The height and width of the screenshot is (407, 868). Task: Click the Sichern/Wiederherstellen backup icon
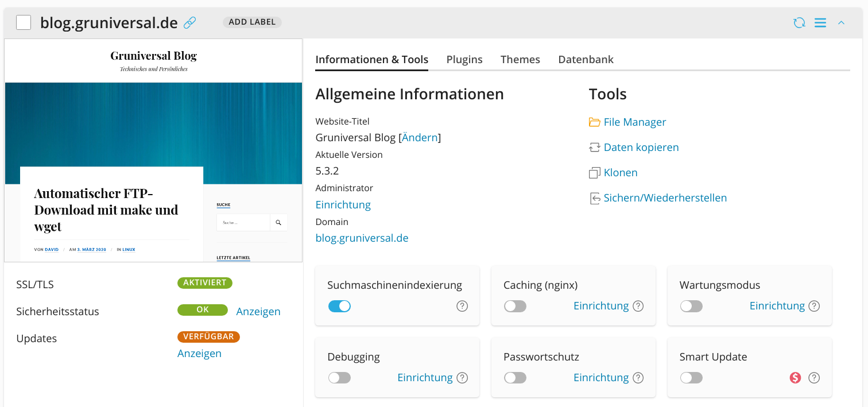pos(595,197)
